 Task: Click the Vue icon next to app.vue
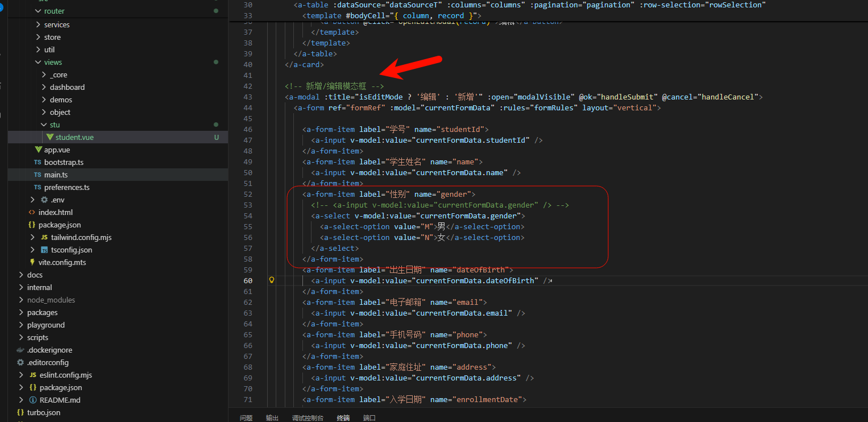point(38,150)
